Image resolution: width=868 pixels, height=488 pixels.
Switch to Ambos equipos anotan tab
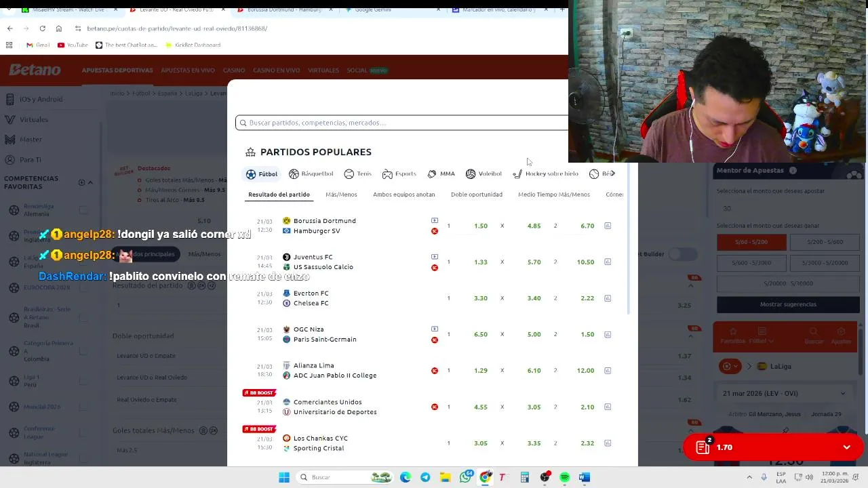403,195
